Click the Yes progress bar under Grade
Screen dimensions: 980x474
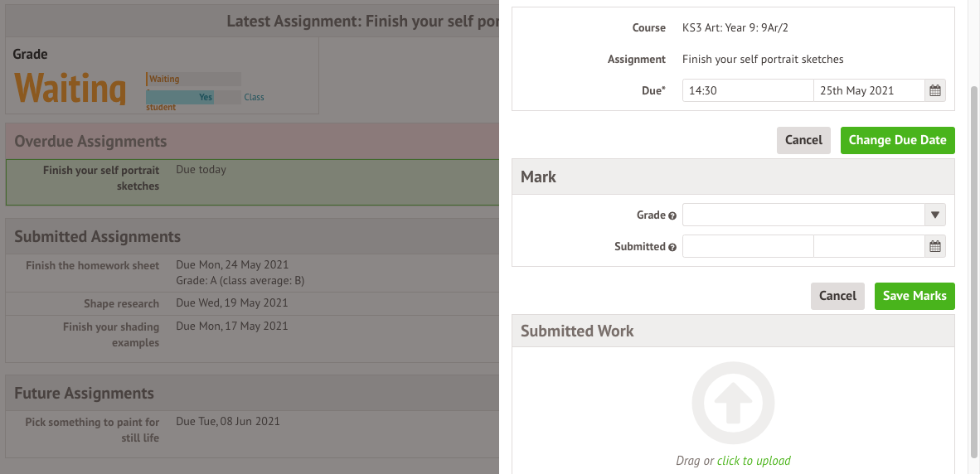180,98
